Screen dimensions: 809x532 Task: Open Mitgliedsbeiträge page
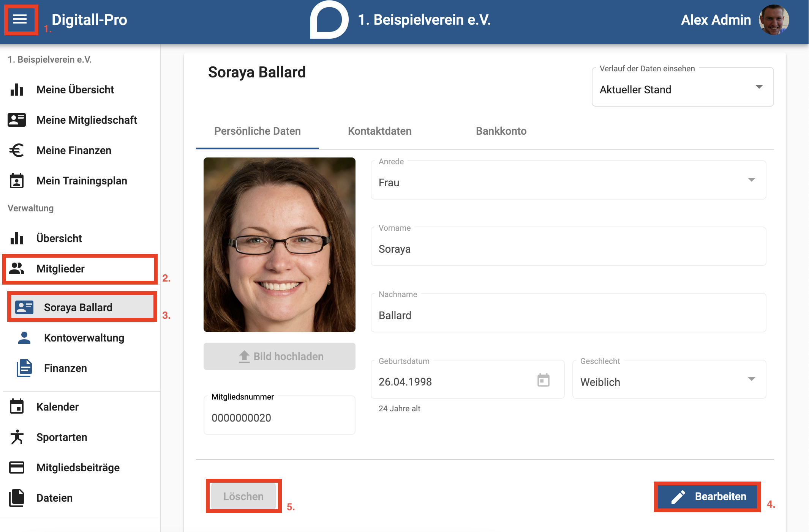click(80, 467)
